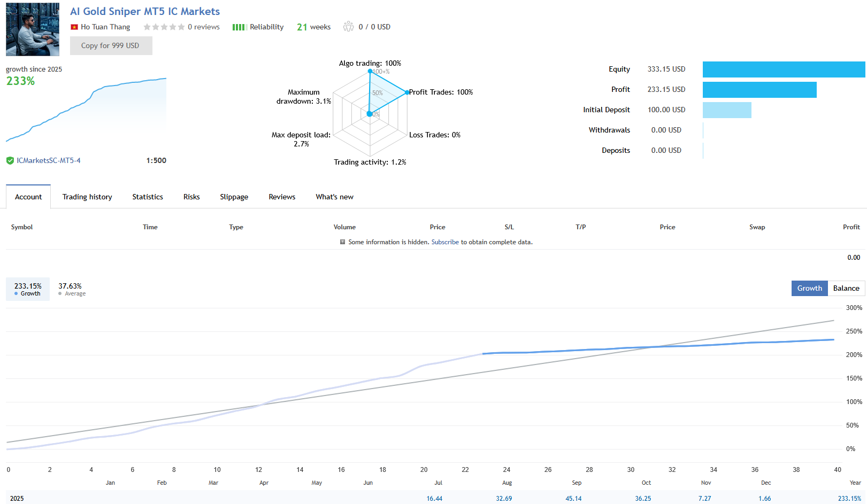Viewport: 867px width, 504px height.
Task: Click the Algo trading vertex on the radar chart
Action: pos(370,70)
